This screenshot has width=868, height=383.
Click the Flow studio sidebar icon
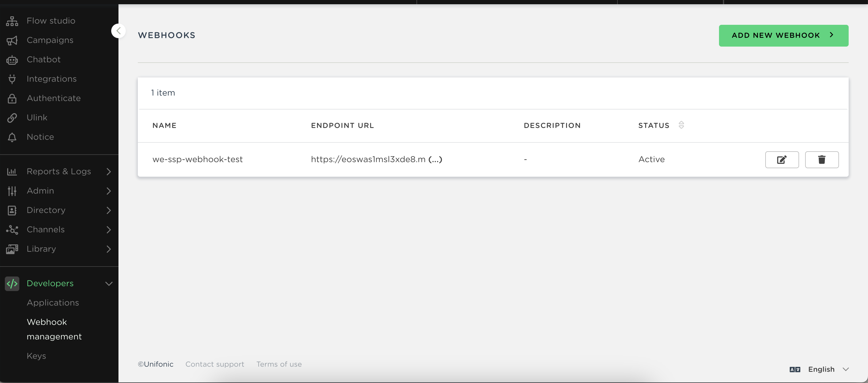point(12,21)
